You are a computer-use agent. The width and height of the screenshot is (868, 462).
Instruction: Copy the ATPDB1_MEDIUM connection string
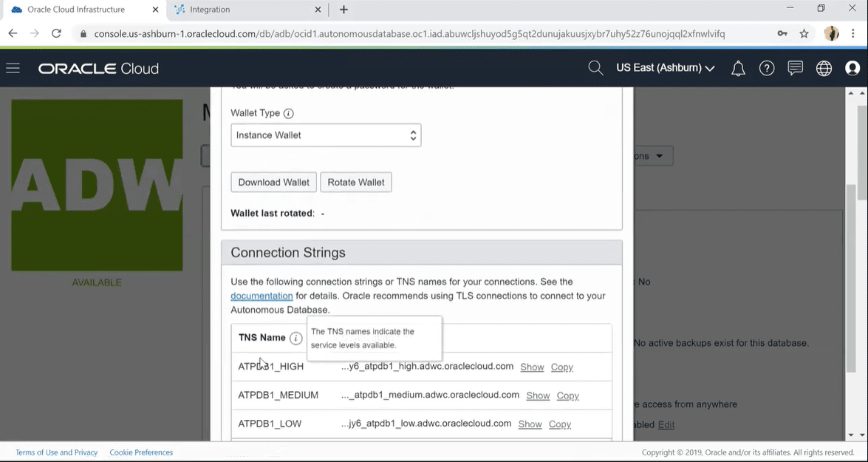568,395
